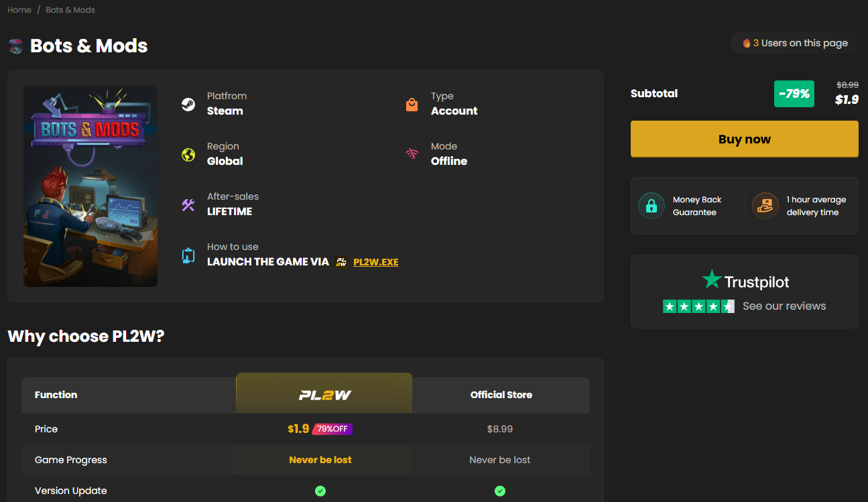868x502 pixels.
Task: Open the Bots & Mods breadcrumb link
Action: (70, 10)
